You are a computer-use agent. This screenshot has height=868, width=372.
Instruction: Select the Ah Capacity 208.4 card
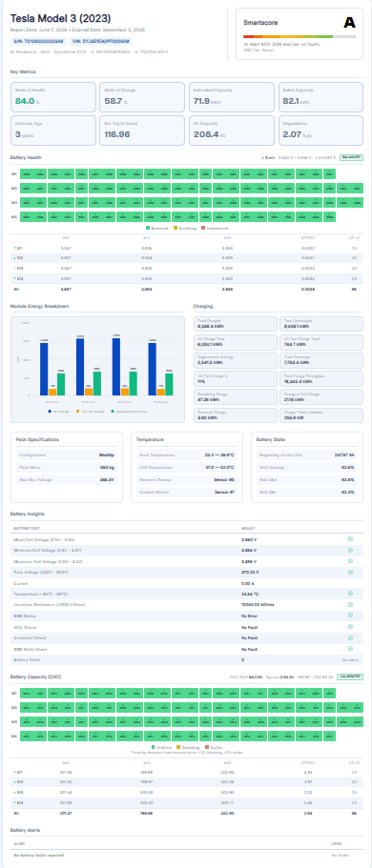231,131
